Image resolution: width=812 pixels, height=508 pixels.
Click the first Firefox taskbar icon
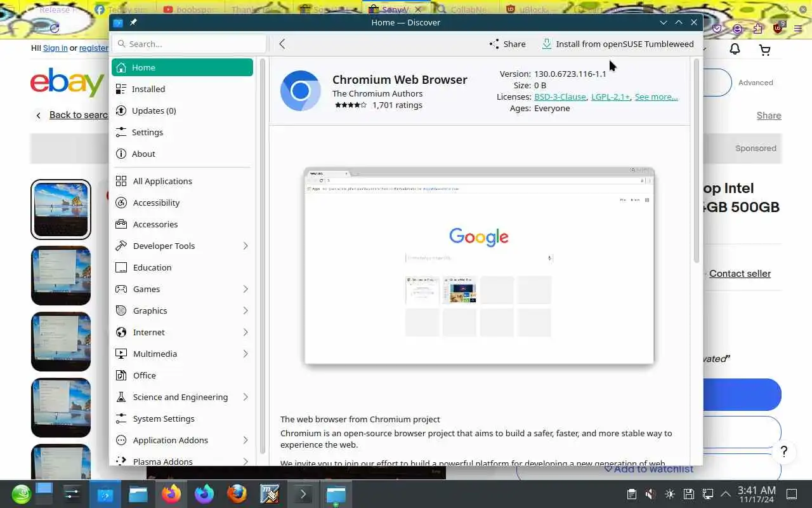[x=171, y=494]
